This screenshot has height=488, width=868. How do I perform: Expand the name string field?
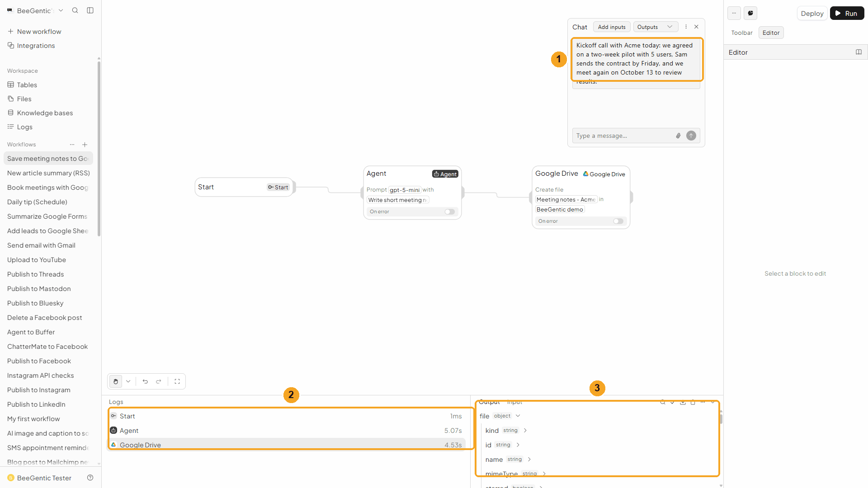click(x=529, y=459)
